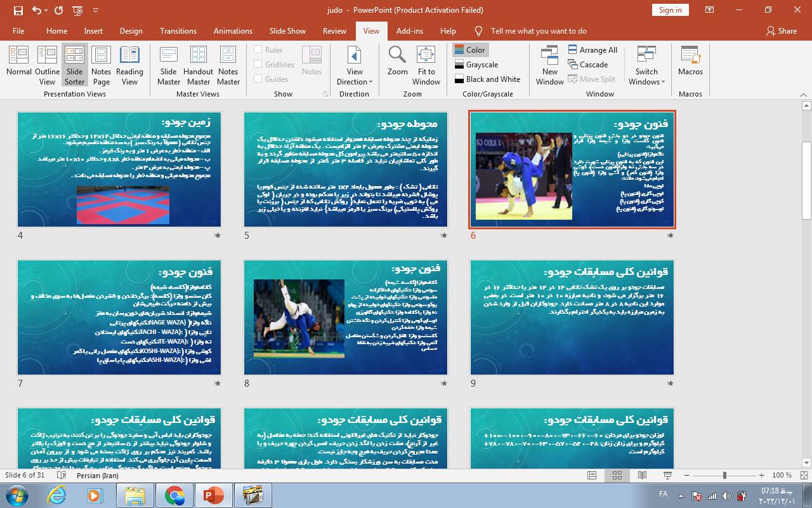
Task: Switch to Normal presentation view
Action: pos(19,63)
